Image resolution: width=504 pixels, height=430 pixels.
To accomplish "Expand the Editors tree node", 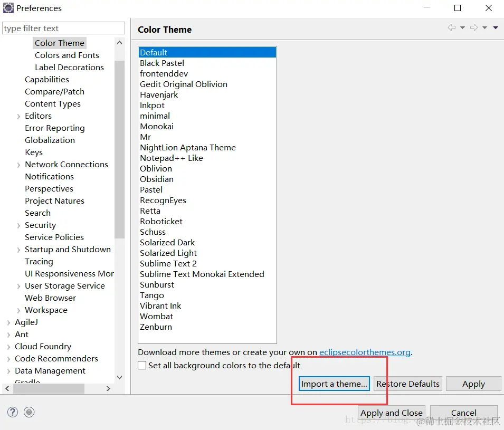I will (x=18, y=117).
